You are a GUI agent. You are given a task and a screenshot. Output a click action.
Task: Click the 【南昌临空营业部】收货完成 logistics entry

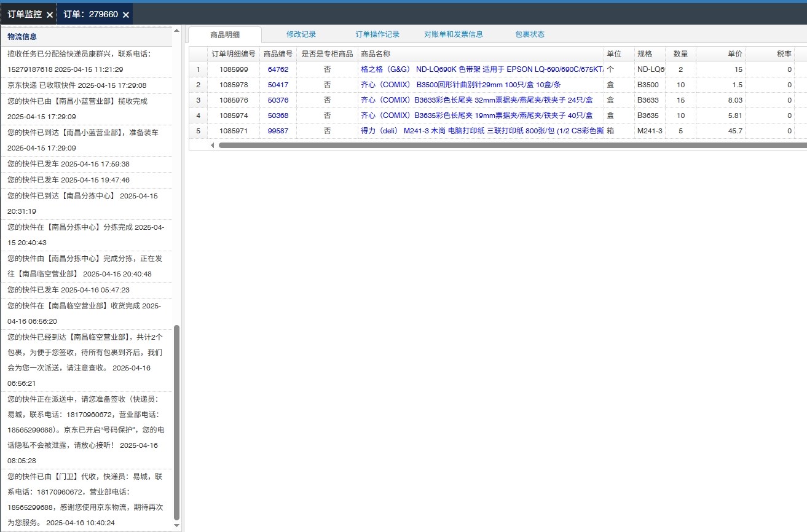(x=86, y=313)
